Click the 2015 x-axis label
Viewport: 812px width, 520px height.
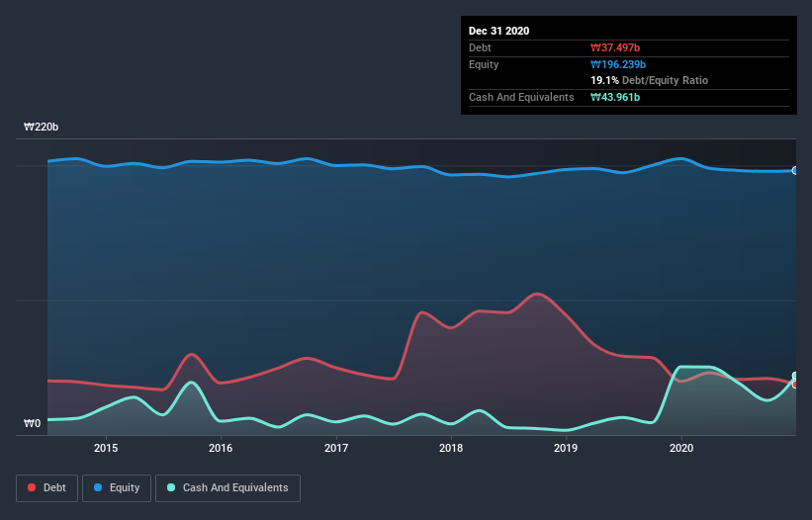tap(106, 448)
